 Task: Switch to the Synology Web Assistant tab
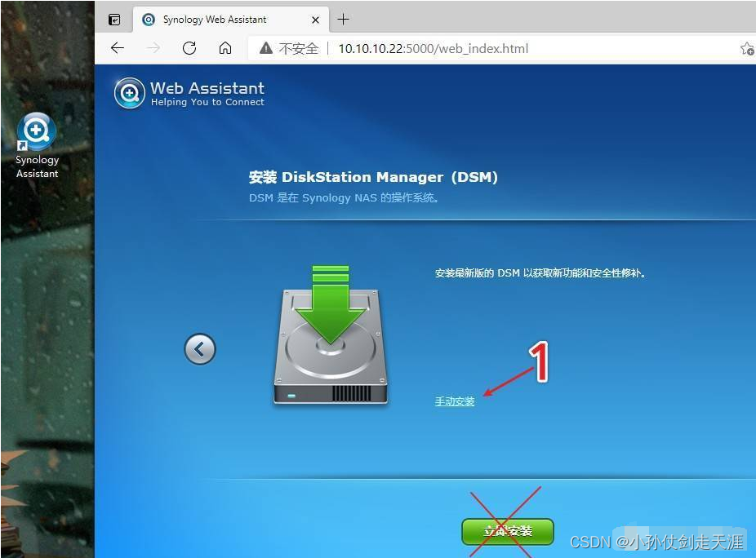[216, 19]
